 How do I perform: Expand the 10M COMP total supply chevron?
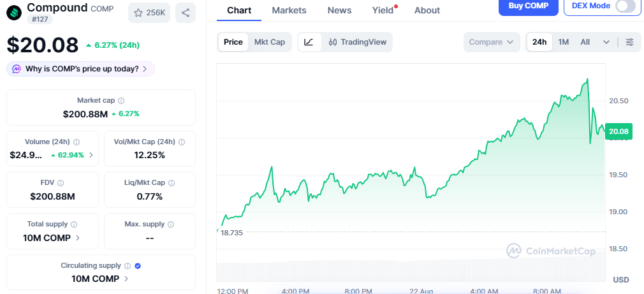[78, 238]
